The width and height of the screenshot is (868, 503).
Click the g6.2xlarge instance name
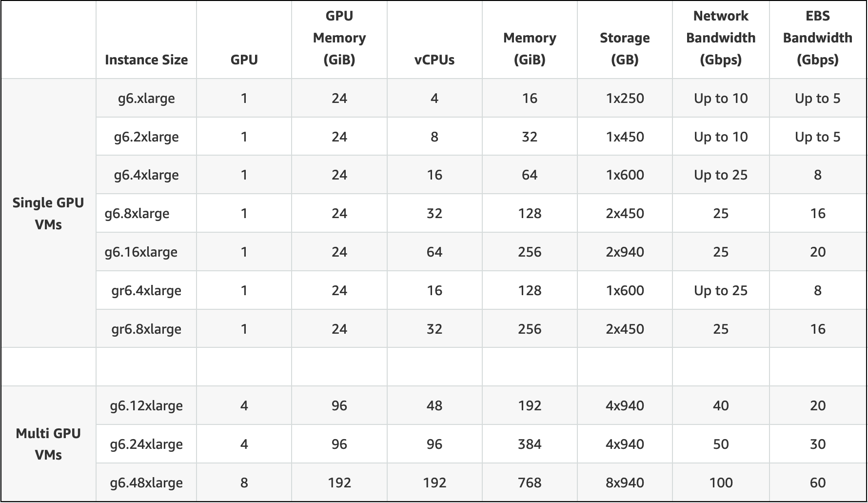[146, 137]
